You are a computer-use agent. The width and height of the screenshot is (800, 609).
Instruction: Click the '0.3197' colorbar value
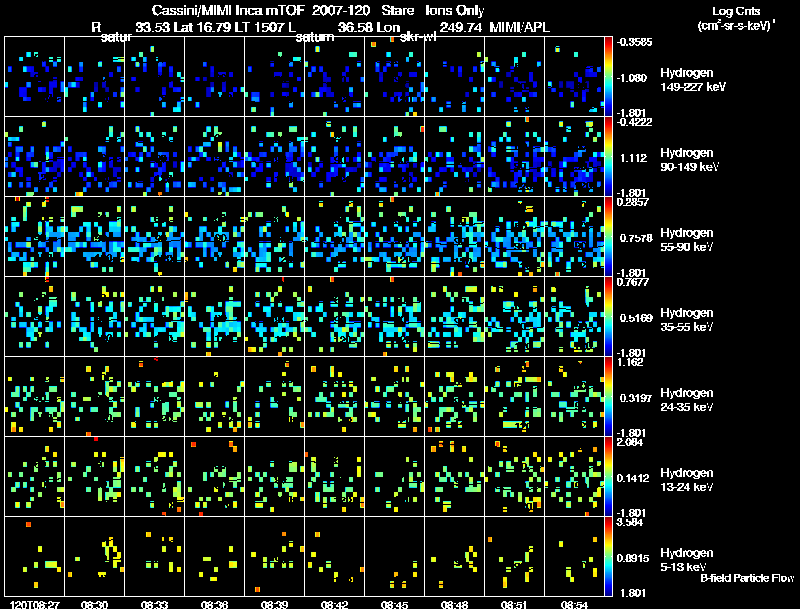click(x=636, y=398)
